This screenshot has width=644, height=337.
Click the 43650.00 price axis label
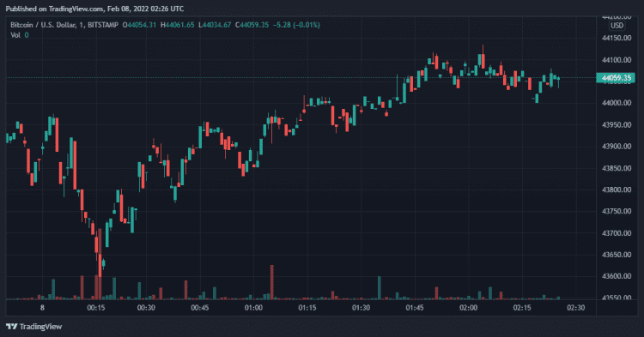tap(617, 255)
